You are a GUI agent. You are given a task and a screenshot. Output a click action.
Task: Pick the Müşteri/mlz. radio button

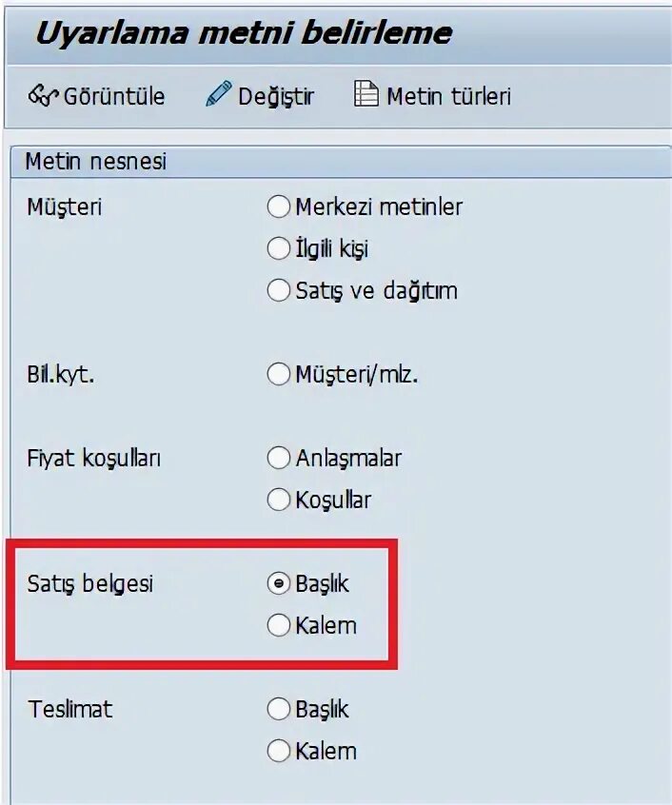278,374
